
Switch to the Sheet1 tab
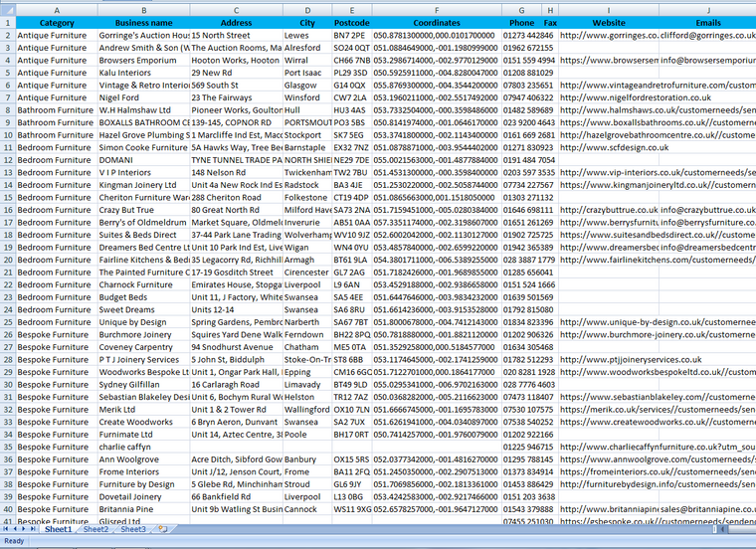click(x=58, y=529)
